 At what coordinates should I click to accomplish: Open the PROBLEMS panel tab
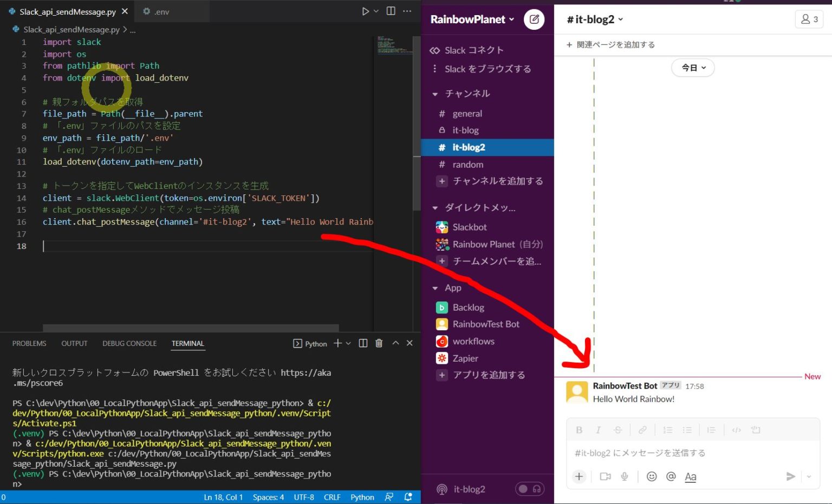pos(29,343)
